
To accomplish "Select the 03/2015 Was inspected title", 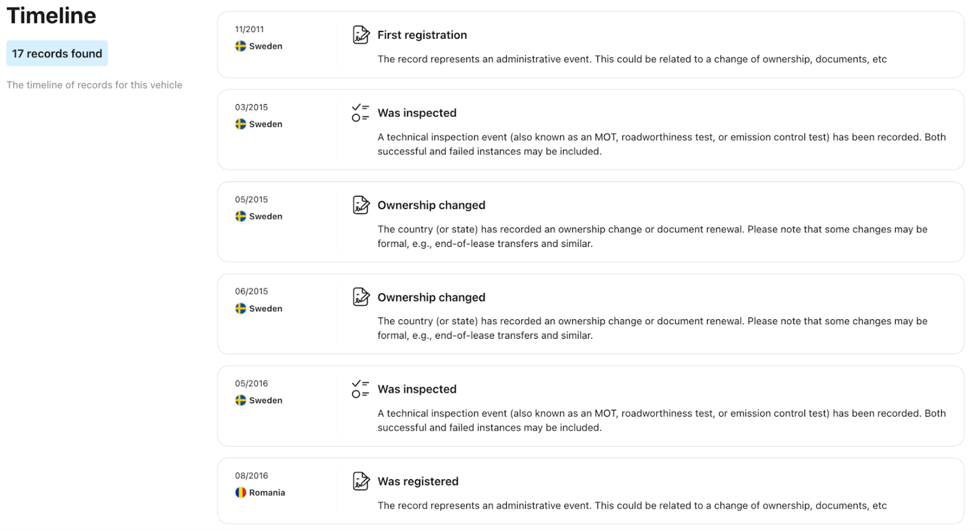I will (x=416, y=113).
